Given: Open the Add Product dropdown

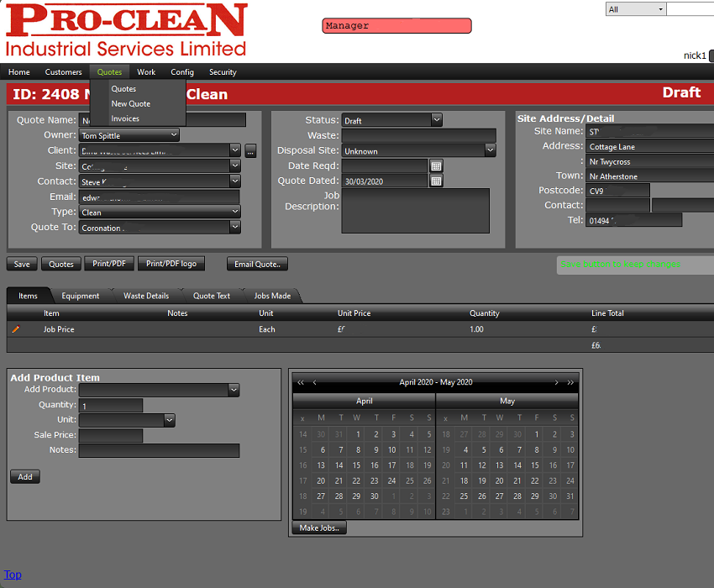Looking at the screenshot, I should pyautogui.click(x=234, y=391).
